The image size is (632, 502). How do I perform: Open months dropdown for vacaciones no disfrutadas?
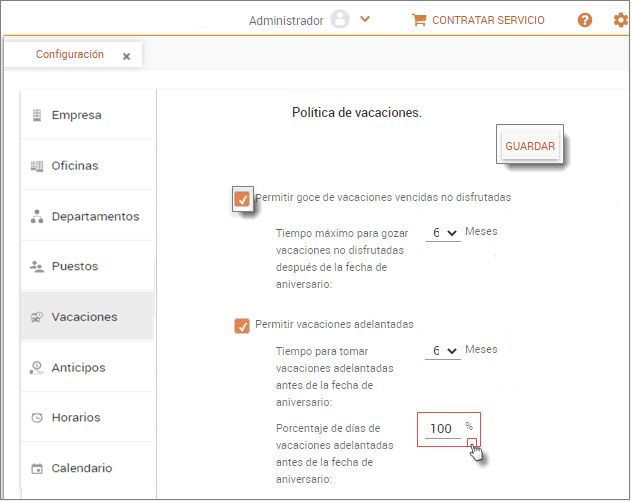[443, 233]
